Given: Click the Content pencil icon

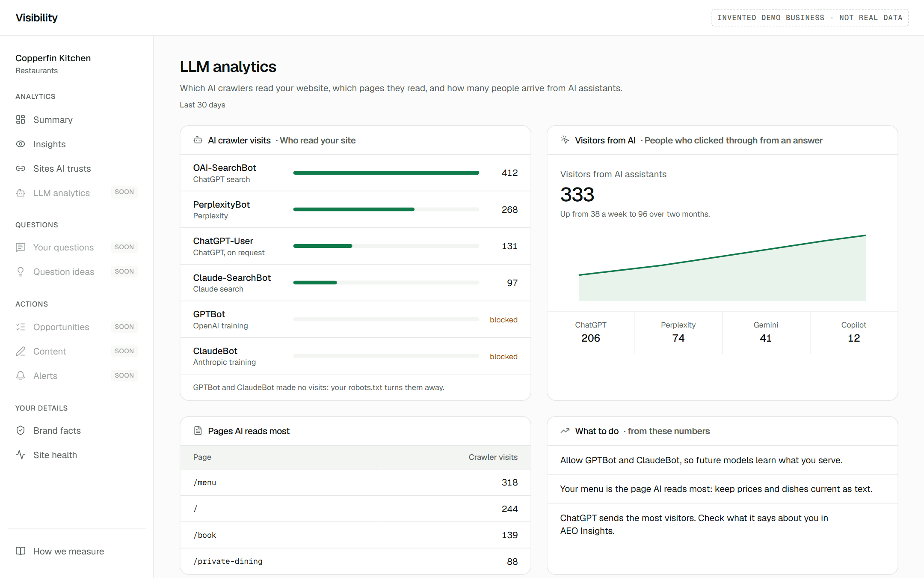Looking at the screenshot, I should [x=21, y=351].
